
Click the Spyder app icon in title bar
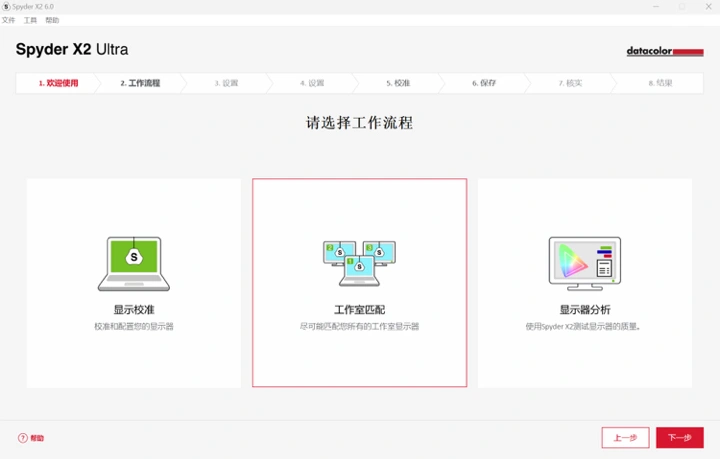[x=6, y=6]
